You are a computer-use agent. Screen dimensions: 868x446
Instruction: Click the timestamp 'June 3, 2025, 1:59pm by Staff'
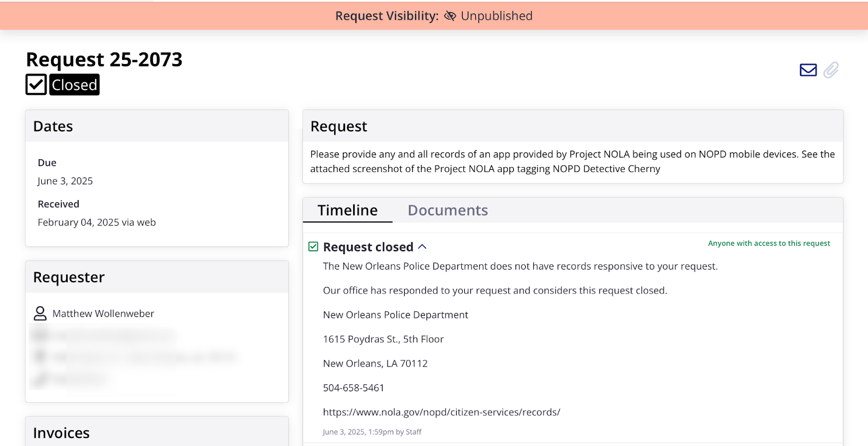(372, 432)
